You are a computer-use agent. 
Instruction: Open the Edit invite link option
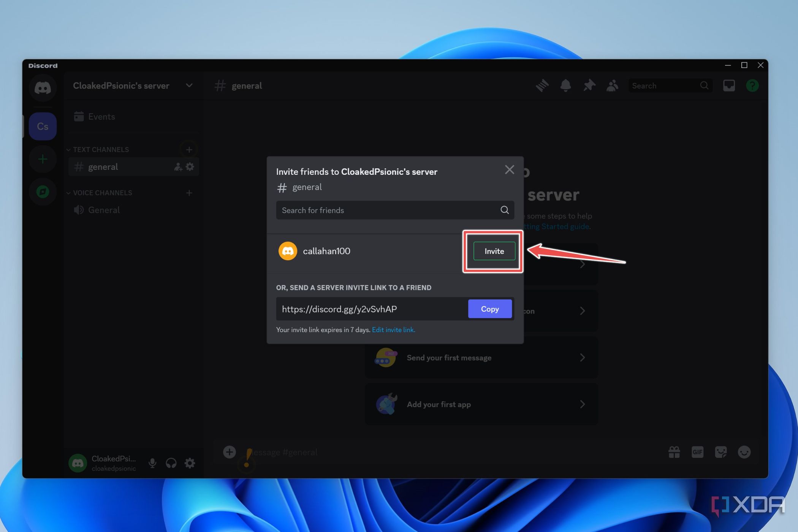[x=393, y=329]
